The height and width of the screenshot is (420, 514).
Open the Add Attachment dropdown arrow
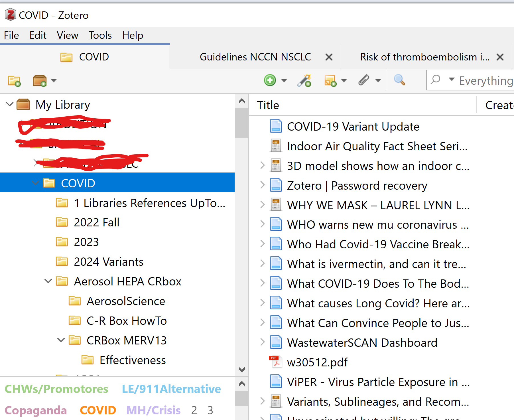click(x=378, y=81)
